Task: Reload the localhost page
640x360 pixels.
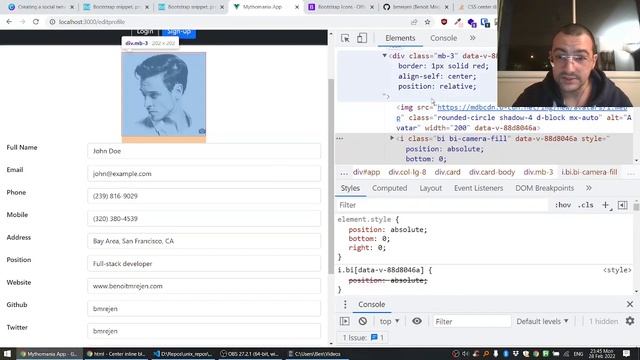Action: 36,22
